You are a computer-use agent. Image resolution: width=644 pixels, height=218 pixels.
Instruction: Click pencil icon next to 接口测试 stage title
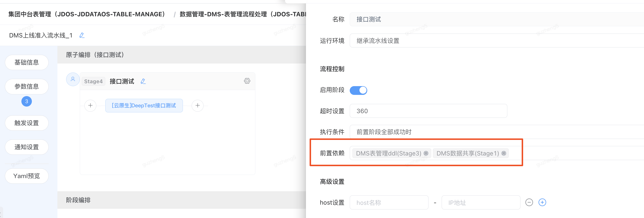(143, 81)
